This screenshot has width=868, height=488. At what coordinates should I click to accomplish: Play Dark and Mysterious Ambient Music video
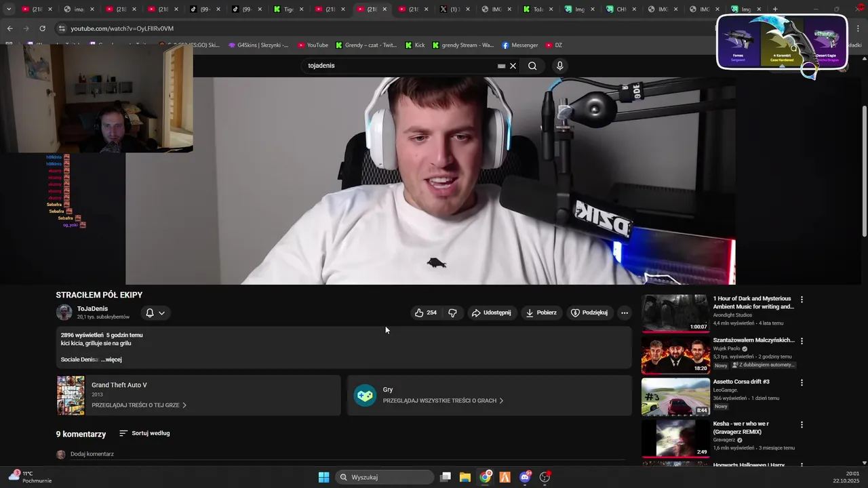pos(675,313)
